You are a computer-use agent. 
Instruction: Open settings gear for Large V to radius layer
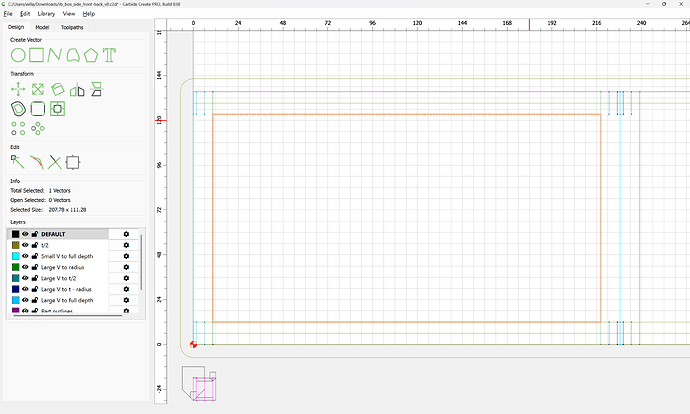click(126, 267)
